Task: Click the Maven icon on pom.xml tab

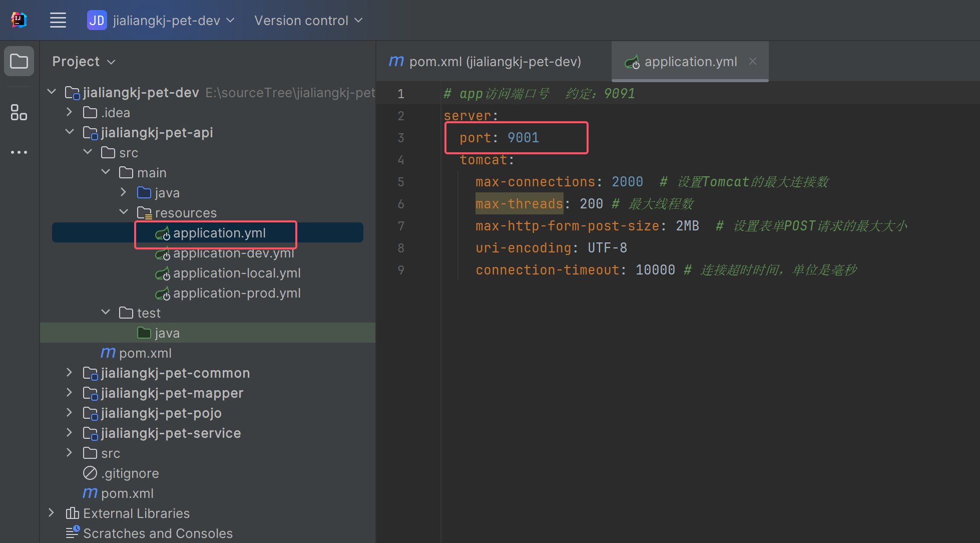Action: 396,62
